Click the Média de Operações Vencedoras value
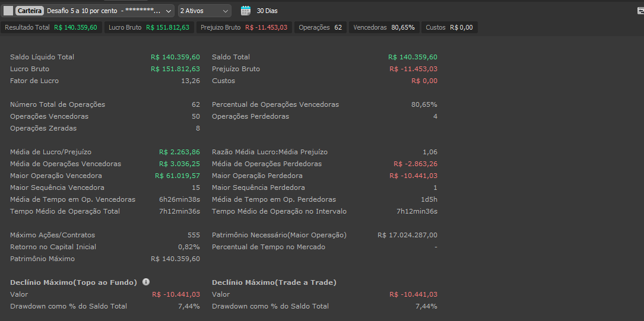The width and height of the screenshot is (644, 321). click(x=179, y=164)
